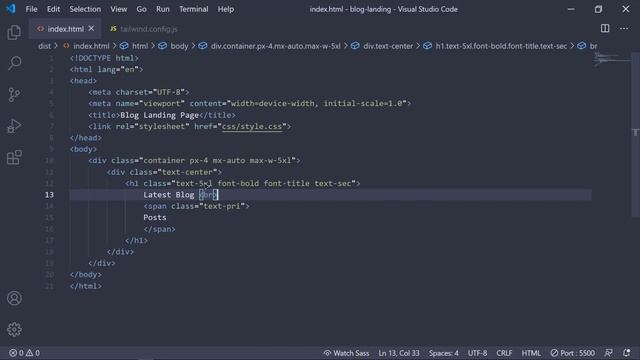Open the Go menu

141,9
